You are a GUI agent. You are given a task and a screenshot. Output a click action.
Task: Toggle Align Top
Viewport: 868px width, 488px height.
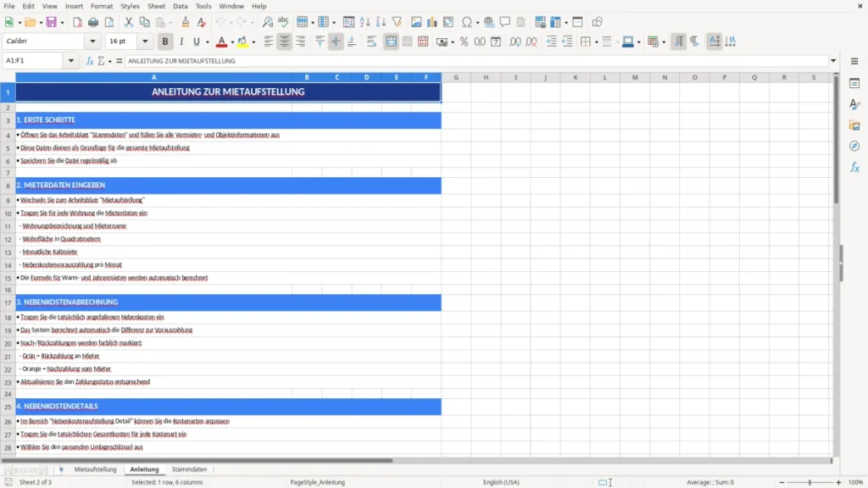[x=320, y=42]
